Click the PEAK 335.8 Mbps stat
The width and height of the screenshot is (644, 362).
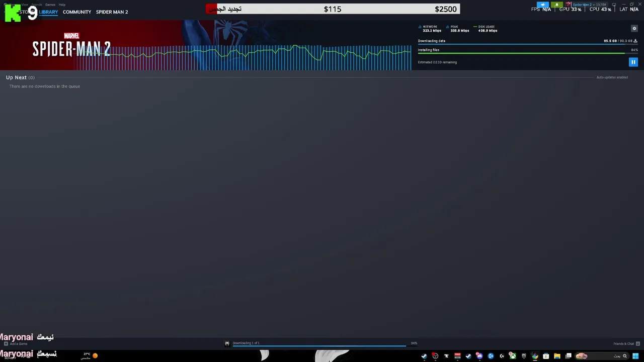(x=458, y=29)
